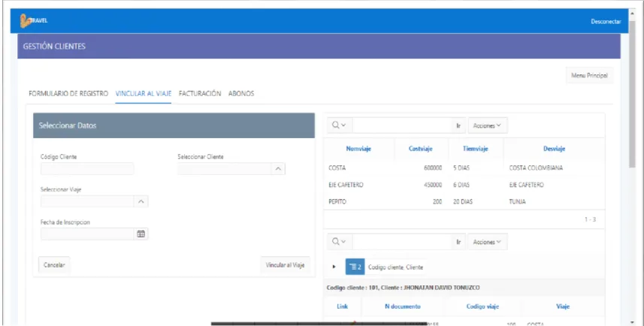Sort by Costviaje column header

tap(421, 149)
